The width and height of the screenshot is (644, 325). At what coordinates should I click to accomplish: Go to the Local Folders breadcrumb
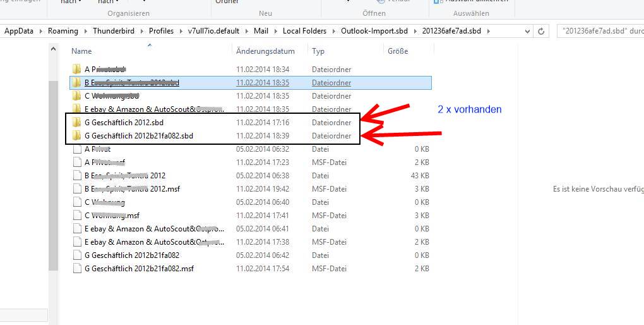305,31
